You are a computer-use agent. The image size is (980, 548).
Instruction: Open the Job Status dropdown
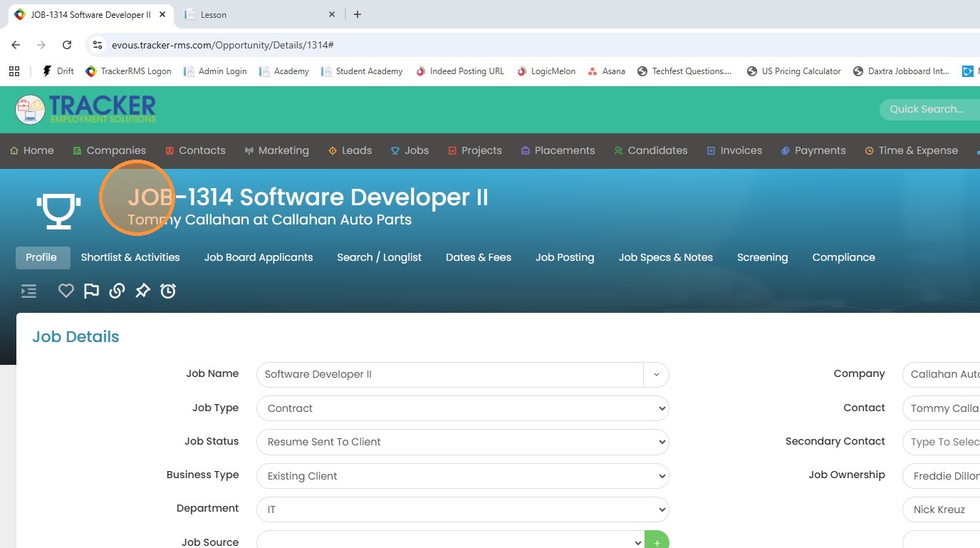tap(462, 442)
